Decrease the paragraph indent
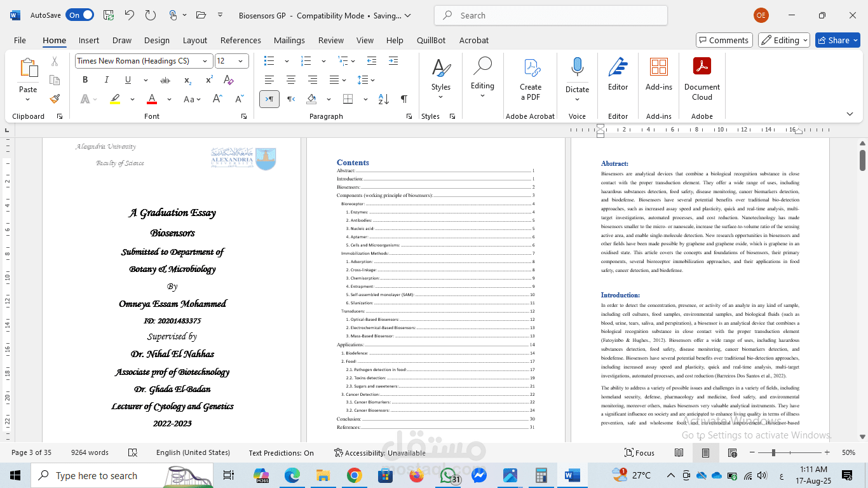868x488 pixels. click(372, 61)
